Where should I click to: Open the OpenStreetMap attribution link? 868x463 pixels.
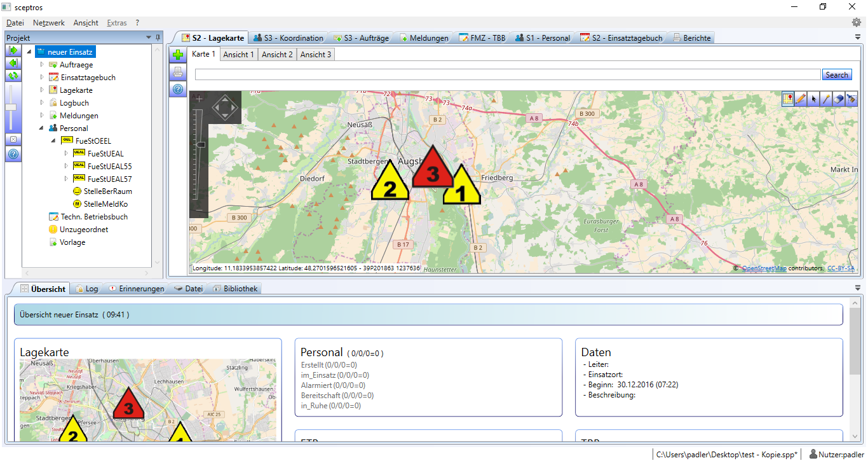point(764,268)
